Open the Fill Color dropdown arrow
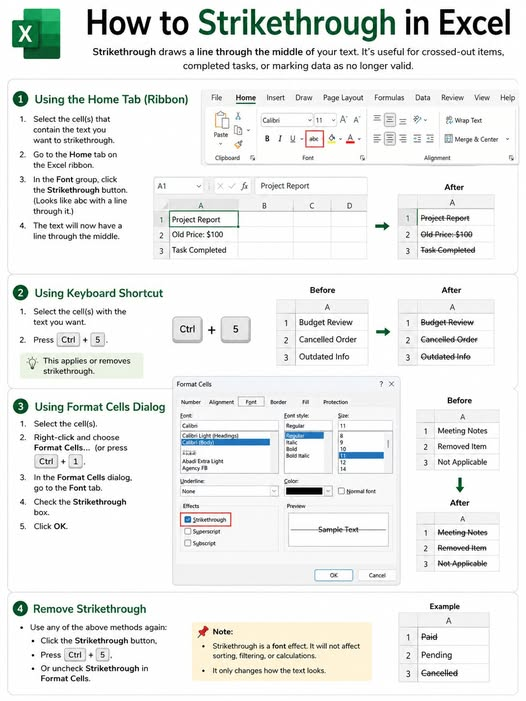This screenshot has width=526, height=701. click(340, 139)
